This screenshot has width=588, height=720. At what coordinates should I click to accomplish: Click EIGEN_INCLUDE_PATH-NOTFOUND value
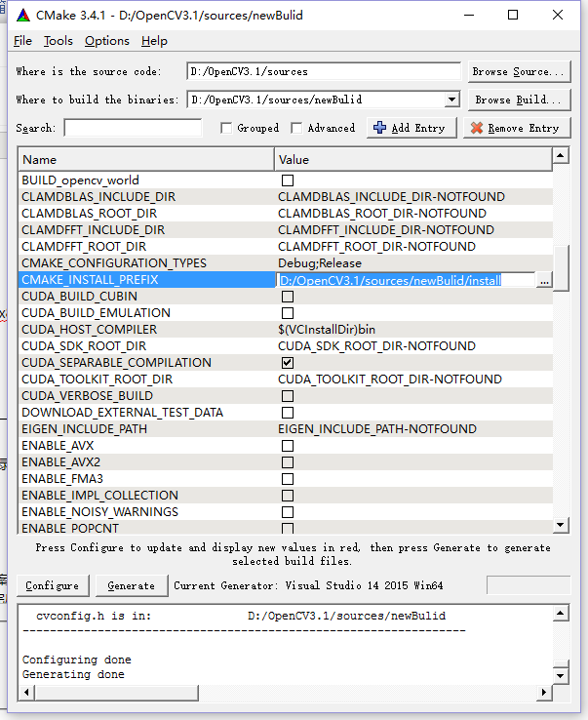point(377,429)
